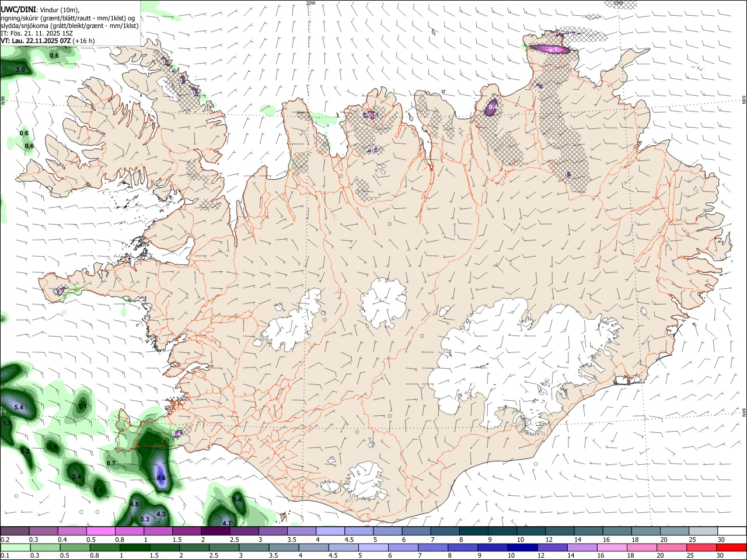Click the 1.1 rainfall value in west sea
This screenshot has width=747, height=560.
click(82, 406)
